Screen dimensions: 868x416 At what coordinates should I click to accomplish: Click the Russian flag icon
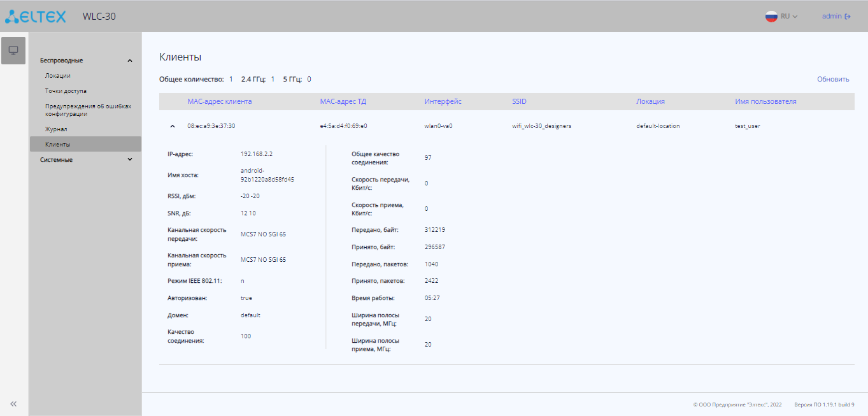tap(771, 17)
